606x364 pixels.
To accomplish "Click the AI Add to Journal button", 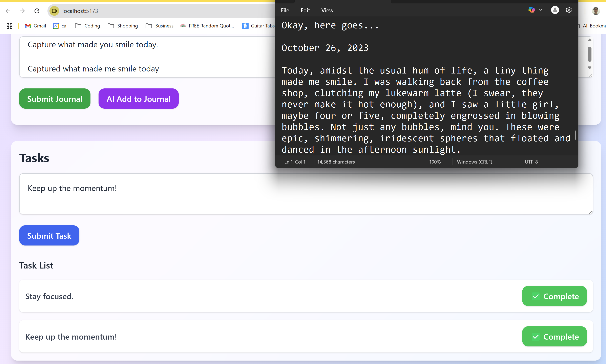I will 138,99.
